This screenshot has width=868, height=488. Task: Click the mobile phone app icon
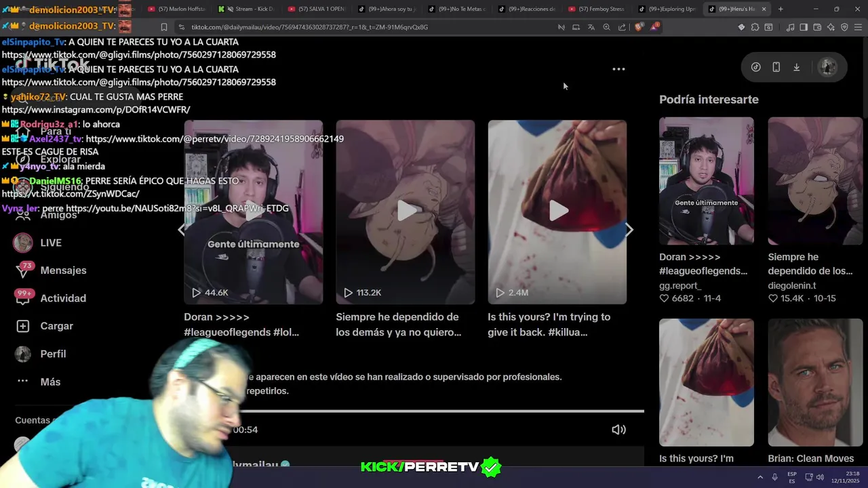point(776,67)
